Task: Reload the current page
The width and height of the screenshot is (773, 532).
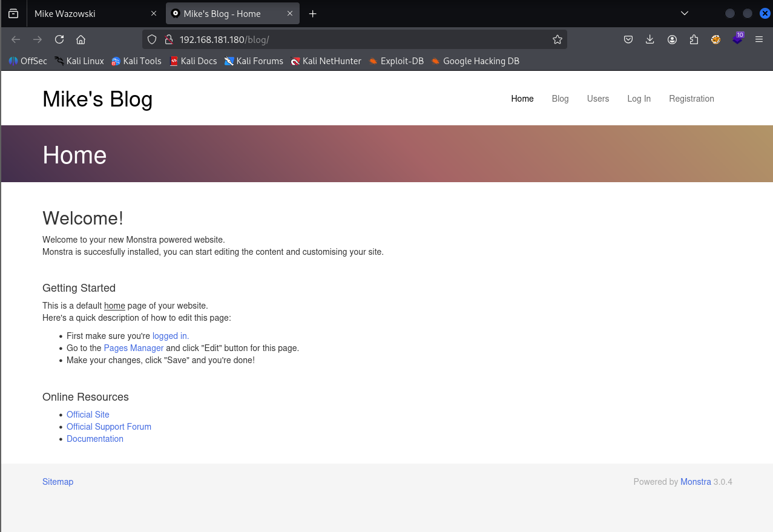Action: pyautogui.click(x=59, y=39)
